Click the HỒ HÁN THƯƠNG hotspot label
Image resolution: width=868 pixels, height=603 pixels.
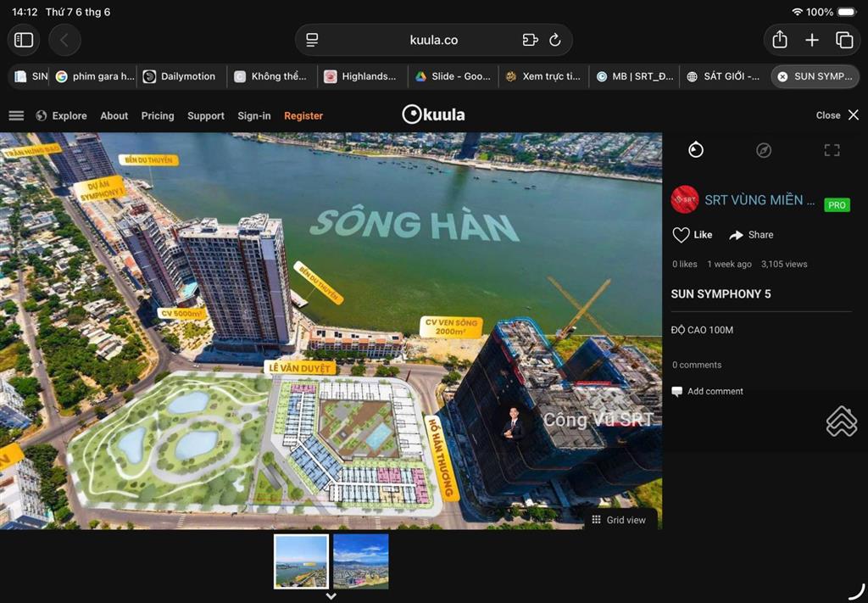tap(442, 457)
